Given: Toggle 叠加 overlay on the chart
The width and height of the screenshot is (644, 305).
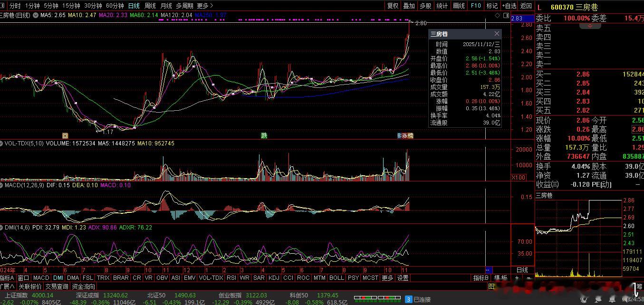Looking at the screenshot, I should point(409,6).
